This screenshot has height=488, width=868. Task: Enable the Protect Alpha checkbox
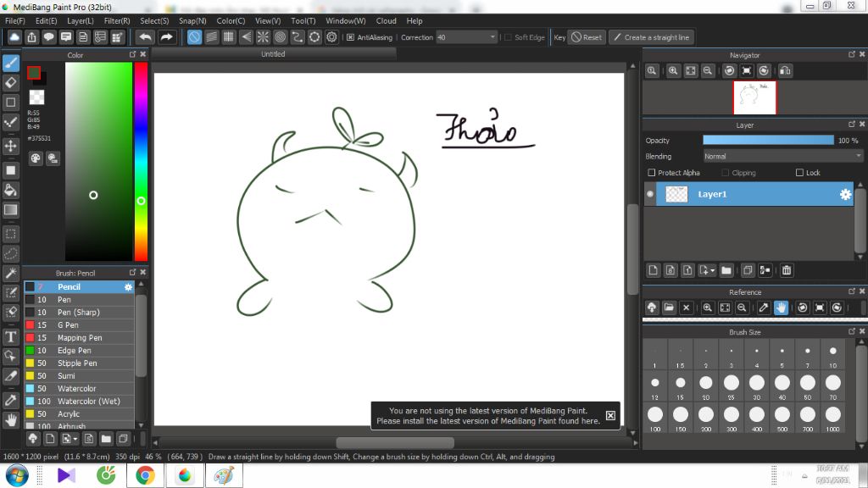coord(651,173)
